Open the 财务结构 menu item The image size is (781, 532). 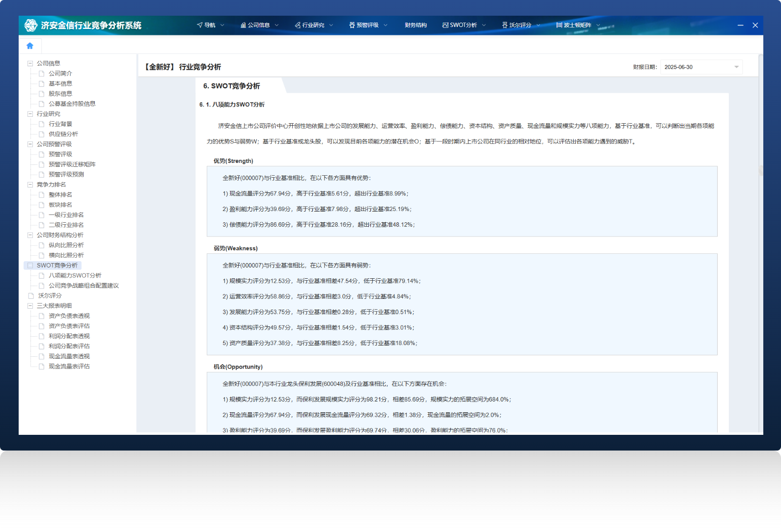pyautogui.click(x=416, y=25)
